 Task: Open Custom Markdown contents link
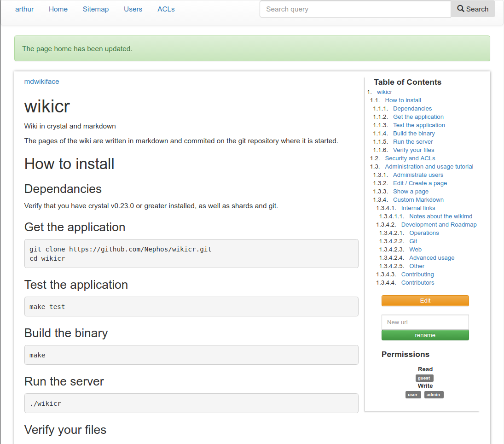[418, 200]
